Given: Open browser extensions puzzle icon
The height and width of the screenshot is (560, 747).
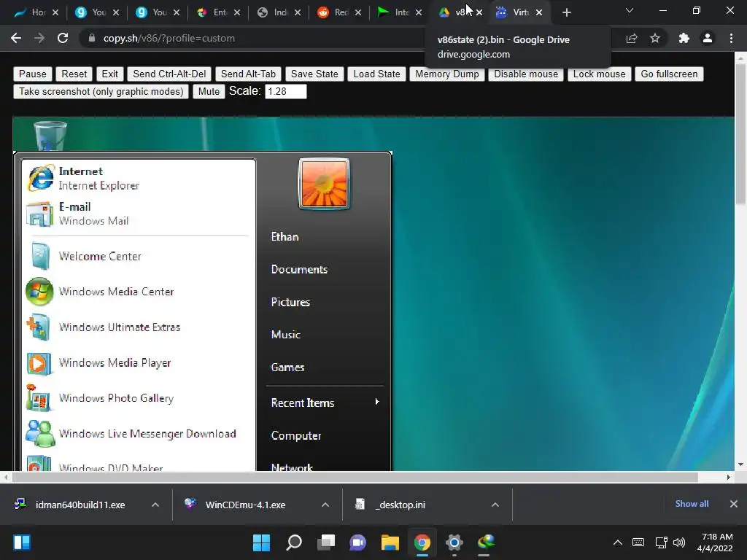Looking at the screenshot, I should tap(684, 38).
